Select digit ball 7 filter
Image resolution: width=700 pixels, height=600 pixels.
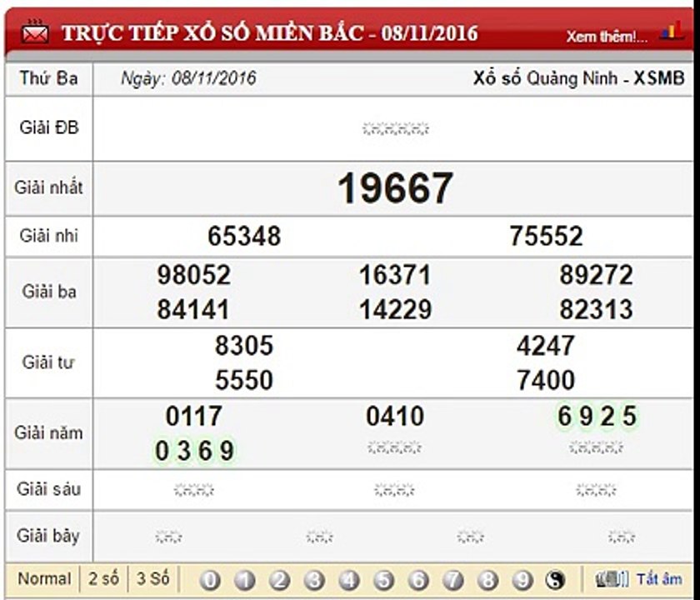pos(453,580)
